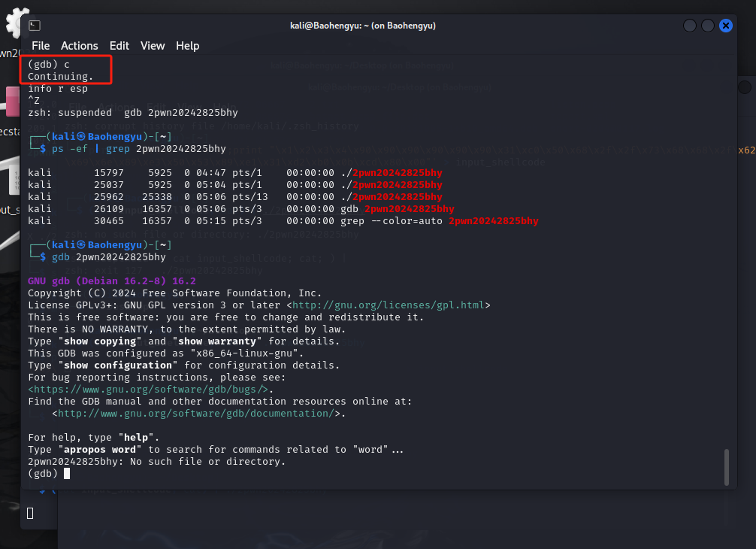Open the gnu.org/licenses/gpl.html link
Viewport: 756px width, 549px height.
click(388, 305)
